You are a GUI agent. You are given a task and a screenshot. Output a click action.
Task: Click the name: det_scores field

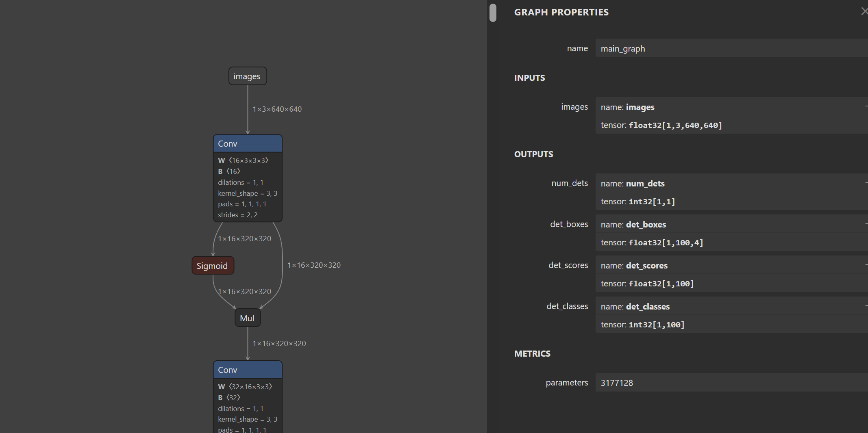[732, 265]
